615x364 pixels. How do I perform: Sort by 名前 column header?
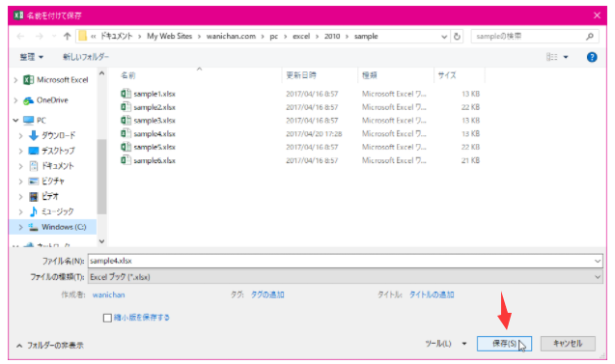coord(128,75)
